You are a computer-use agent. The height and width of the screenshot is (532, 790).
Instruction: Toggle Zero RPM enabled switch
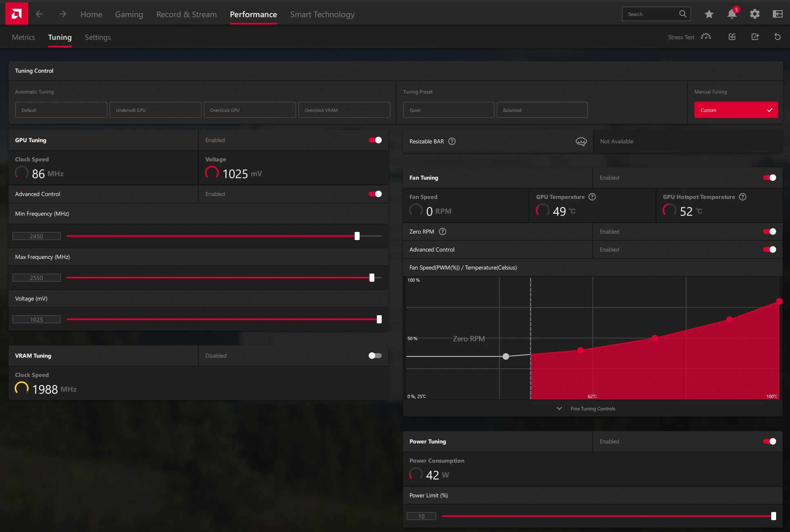770,231
